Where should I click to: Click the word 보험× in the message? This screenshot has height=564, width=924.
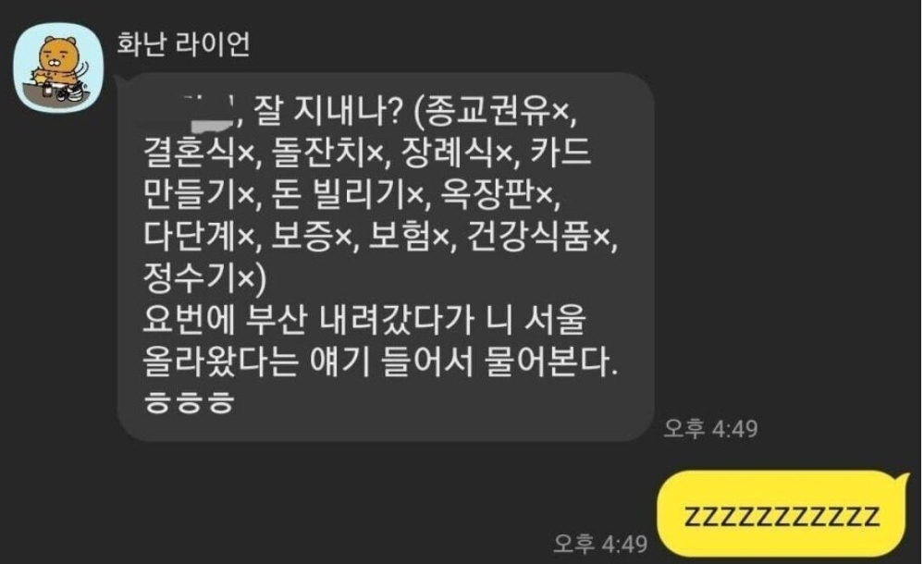[x=408, y=236]
